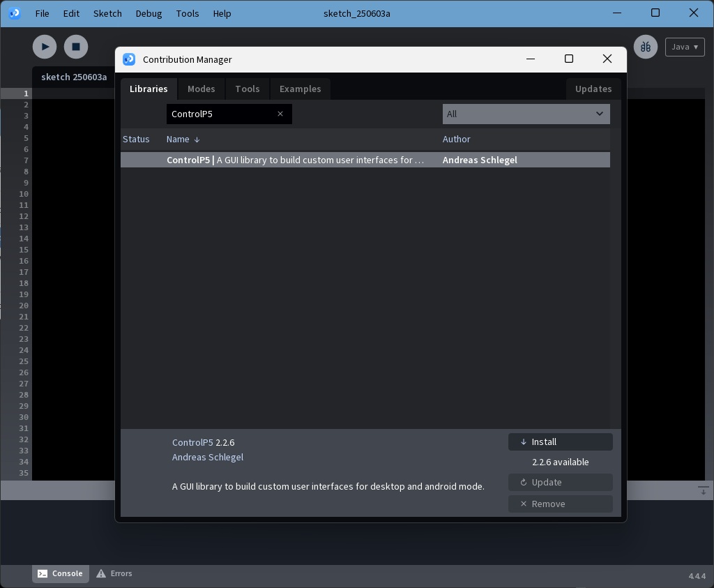This screenshot has height=588, width=714.
Task: Clear the ControlP5 search text
Action: [280, 114]
